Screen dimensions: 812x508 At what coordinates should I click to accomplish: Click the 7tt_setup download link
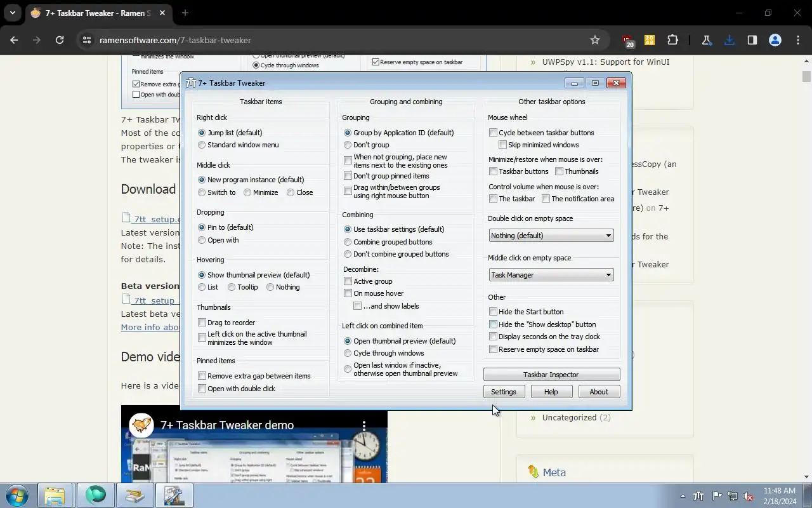click(x=152, y=218)
